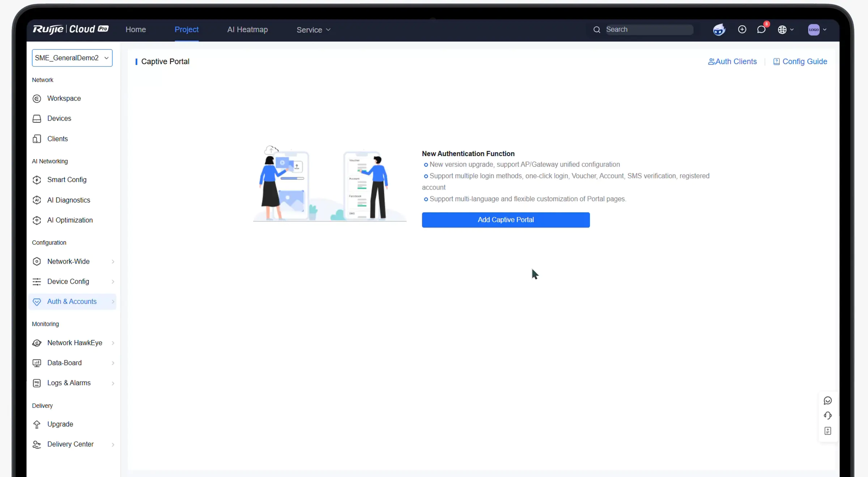Click the customer support headset icon

827,416
